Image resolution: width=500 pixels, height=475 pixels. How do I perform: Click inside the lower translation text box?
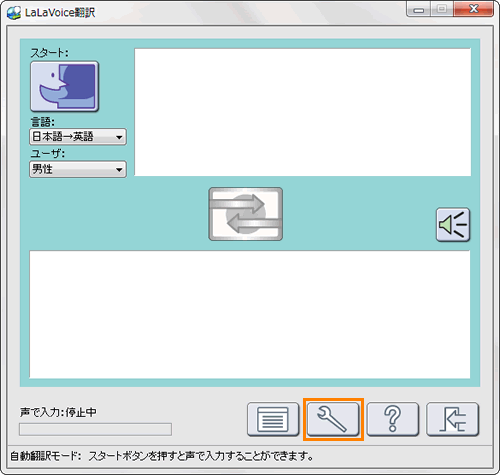point(250,315)
